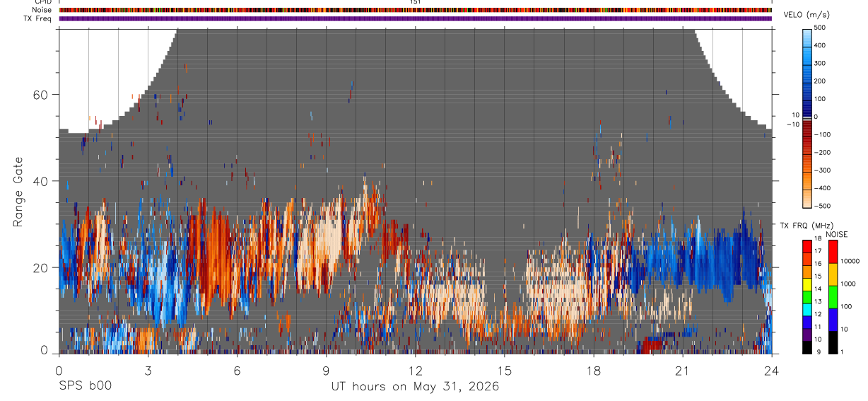Click the x-axis tick label 3
Image resolution: width=868 pixels, height=401 pixels.
[x=148, y=371]
